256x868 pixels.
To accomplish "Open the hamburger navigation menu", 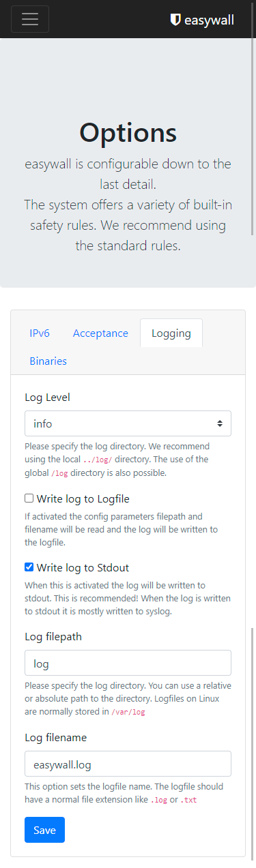I will pos(30,19).
